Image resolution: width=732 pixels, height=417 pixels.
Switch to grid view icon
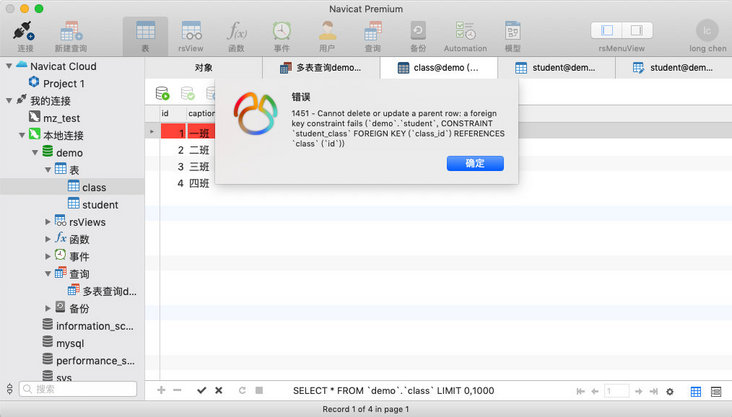696,391
